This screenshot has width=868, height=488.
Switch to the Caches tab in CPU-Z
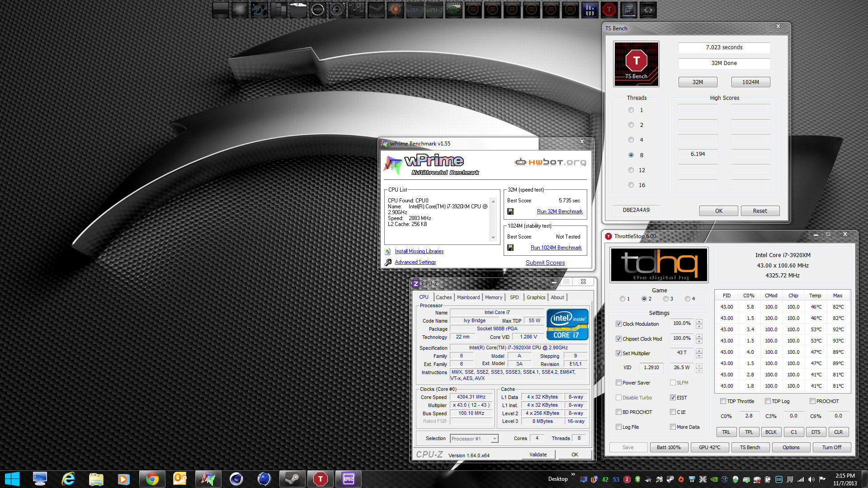(443, 297)
